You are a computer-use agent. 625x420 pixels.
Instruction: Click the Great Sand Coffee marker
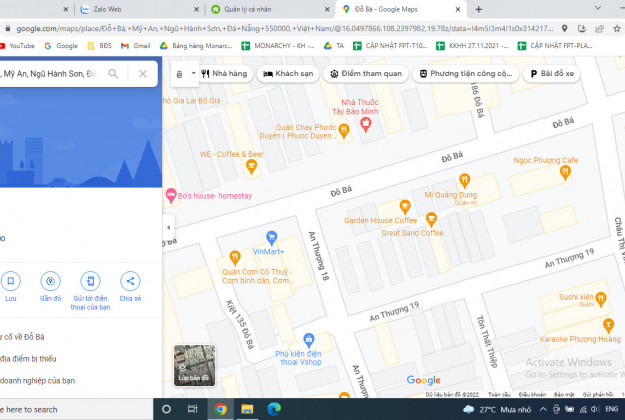[431, 219]
